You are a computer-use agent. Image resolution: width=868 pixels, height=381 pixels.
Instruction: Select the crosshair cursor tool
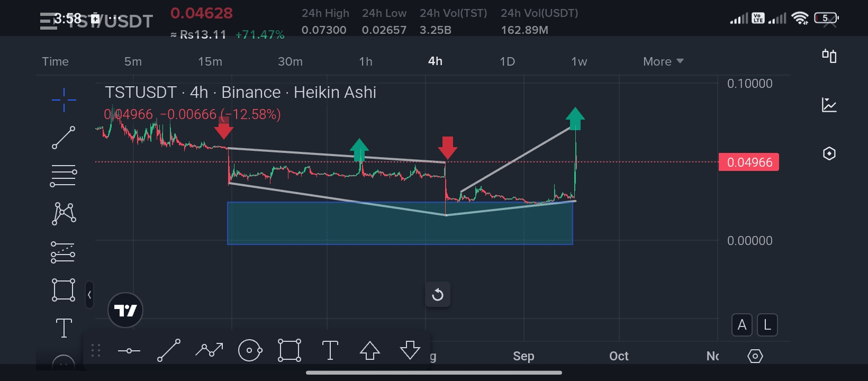tap(64, 99)
